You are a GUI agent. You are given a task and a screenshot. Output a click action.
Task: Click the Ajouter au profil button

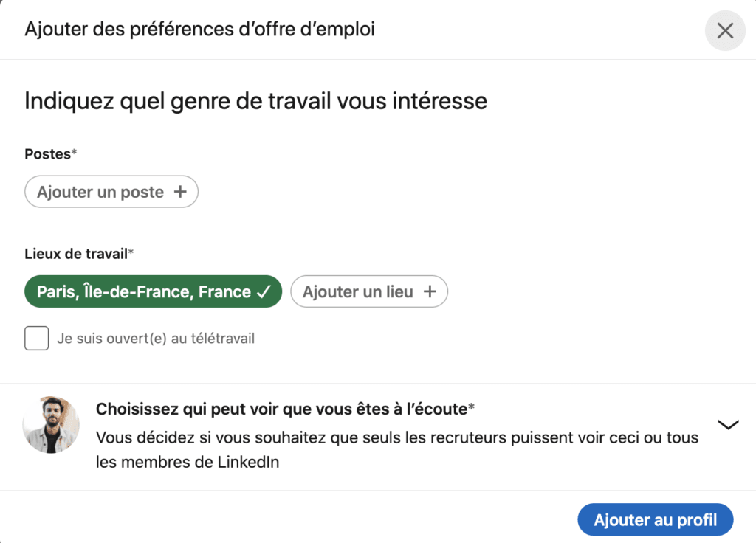656,519
